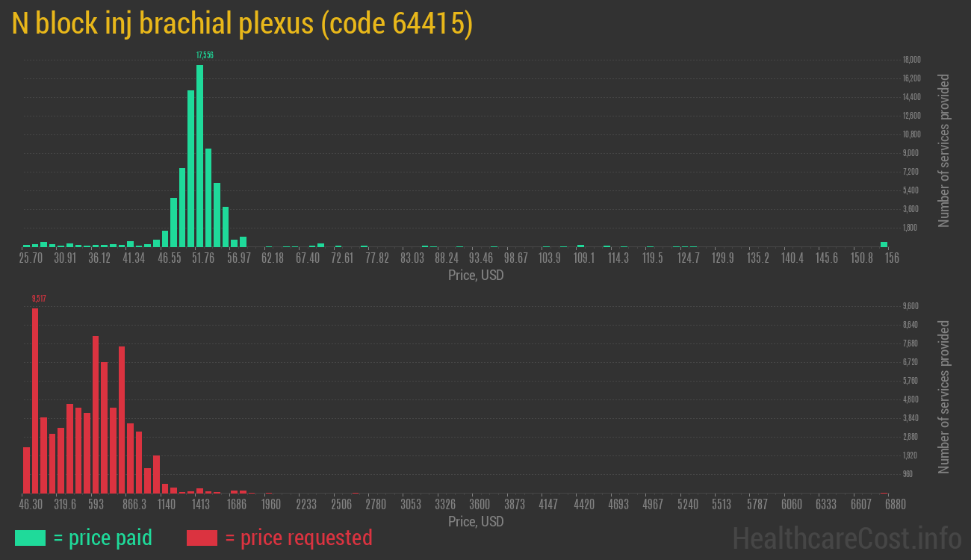This screenshot has width=971, height=560.
Task: Click the isolated green bar near 156
Action: (x=884, y=244)
